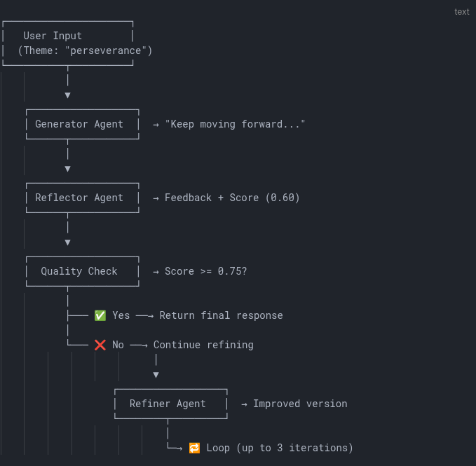Click the "Continue refining" text
This screenshot has height=466, width=476.
[x=203, y=345]
